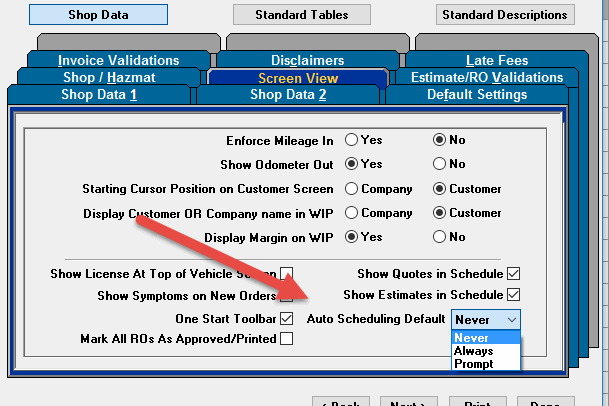Select No for Display Margin on WIP
The image size is (609, 406).
tap(439, 237)
